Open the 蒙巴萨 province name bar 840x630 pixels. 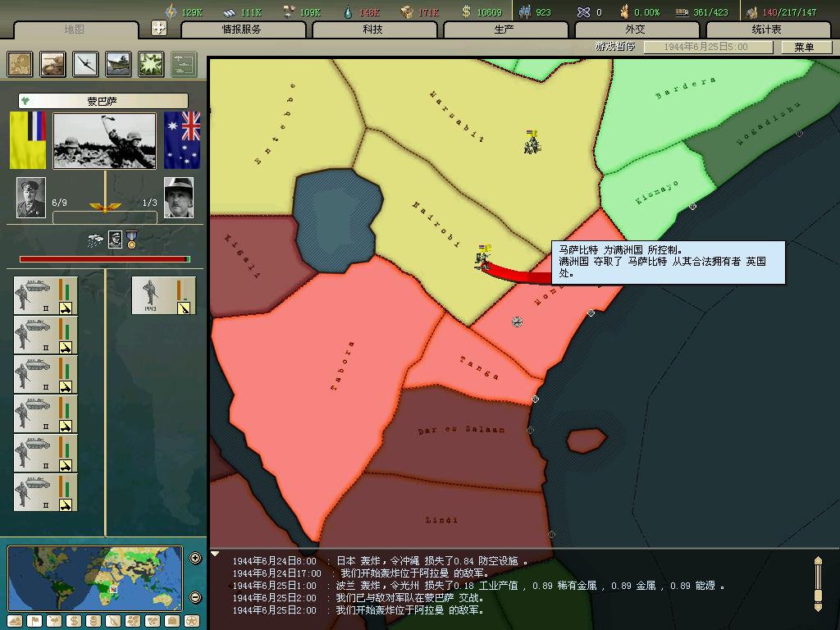(103, 101)
